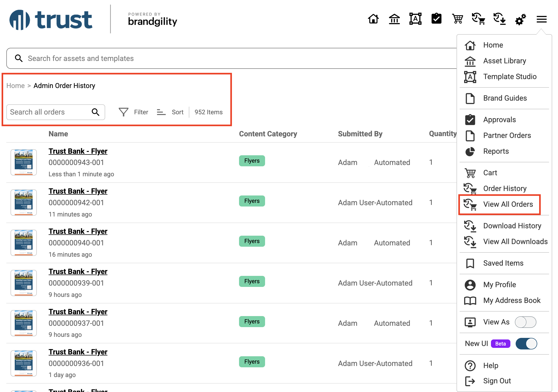This screenshot has height=392, width=558.
Task: Click thumbnail of order 0000000939-001
Action: point(24,283)
